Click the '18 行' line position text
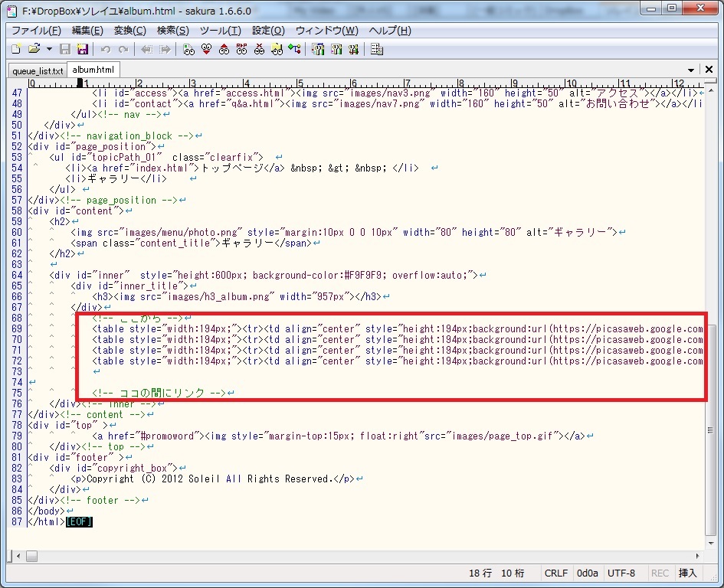This screenshot has width=724, height=588. click(x=480, y=573)
